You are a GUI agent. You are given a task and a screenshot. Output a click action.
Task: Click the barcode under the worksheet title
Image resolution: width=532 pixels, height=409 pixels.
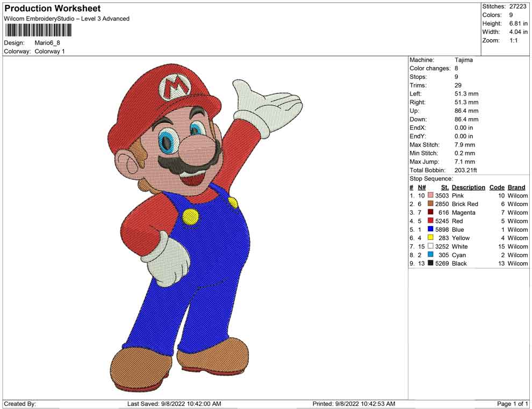pos(34,31)
